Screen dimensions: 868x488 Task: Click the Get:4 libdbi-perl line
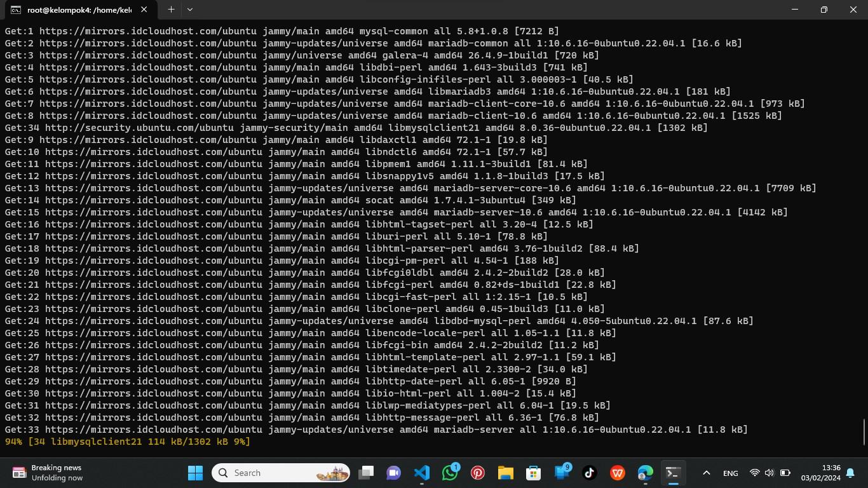coord(296,67)
